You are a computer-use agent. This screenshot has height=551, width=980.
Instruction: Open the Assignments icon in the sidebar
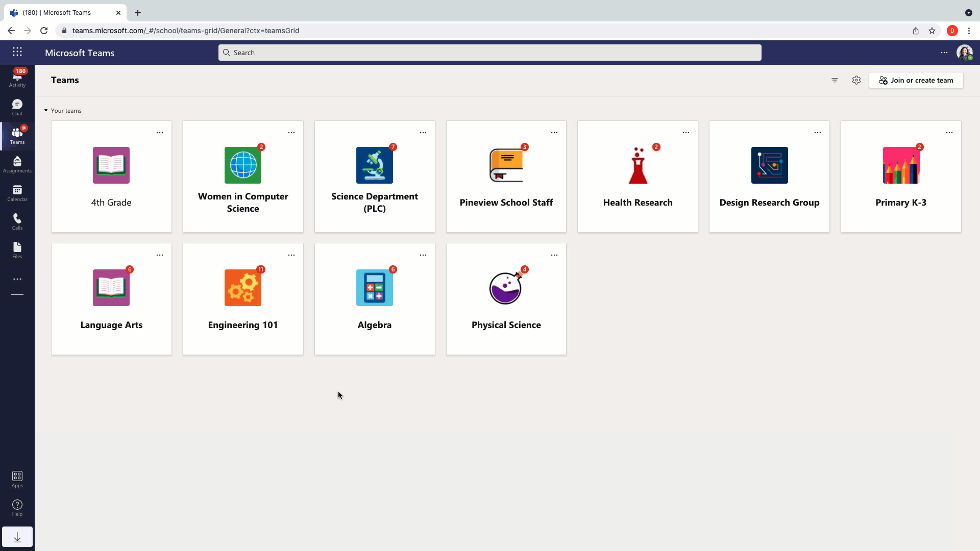pos(17,164)
